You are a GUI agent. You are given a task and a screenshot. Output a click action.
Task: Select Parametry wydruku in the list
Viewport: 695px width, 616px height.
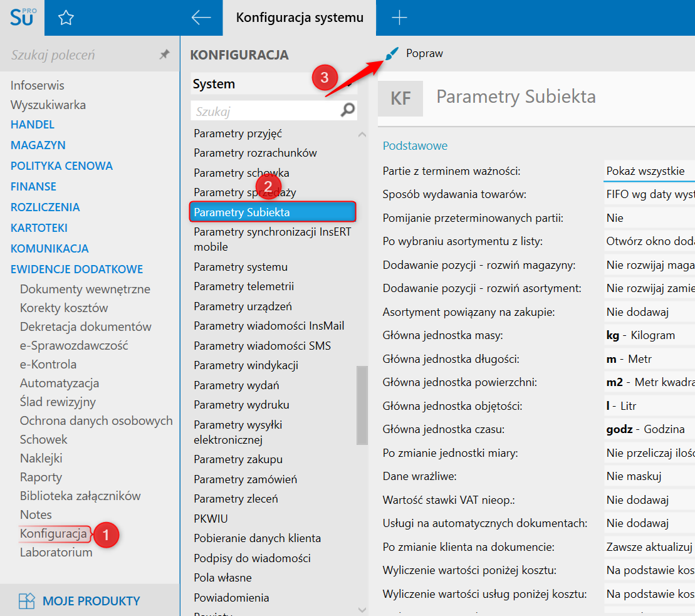click(x=241, y=405)
